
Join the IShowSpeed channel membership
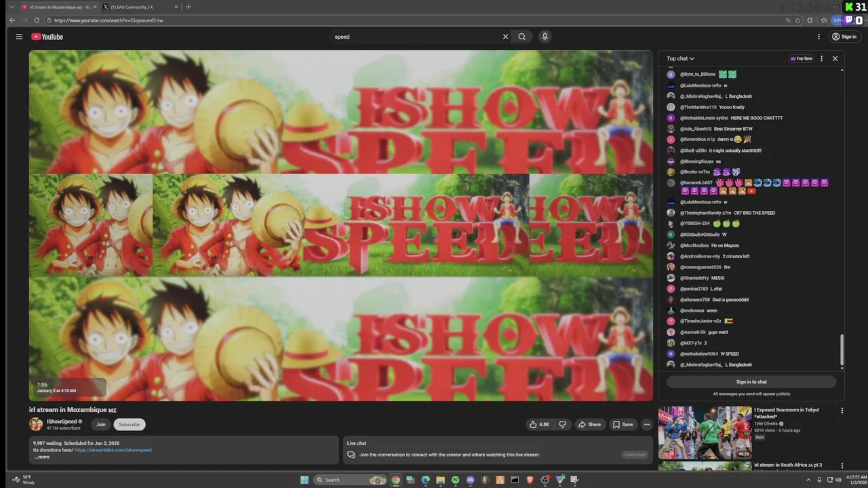click(100, 424)
